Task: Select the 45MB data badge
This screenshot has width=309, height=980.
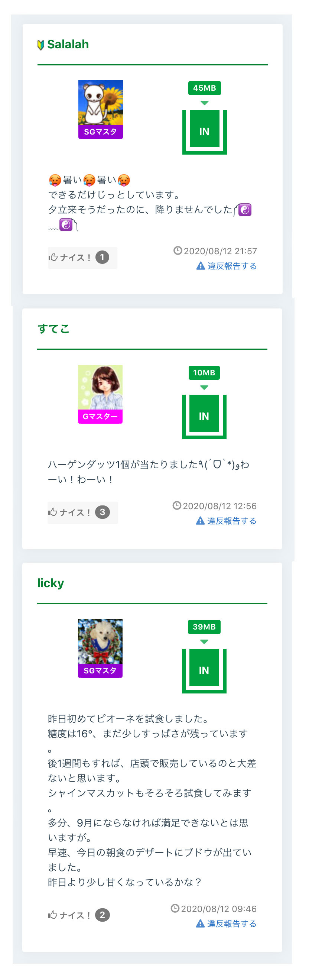Action: click(x=204, y=88)
